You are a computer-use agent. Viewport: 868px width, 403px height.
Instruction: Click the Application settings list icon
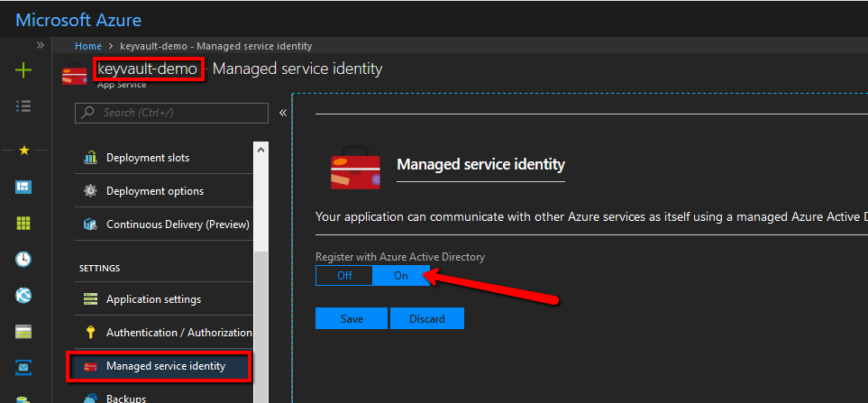[x=90, y=299]
